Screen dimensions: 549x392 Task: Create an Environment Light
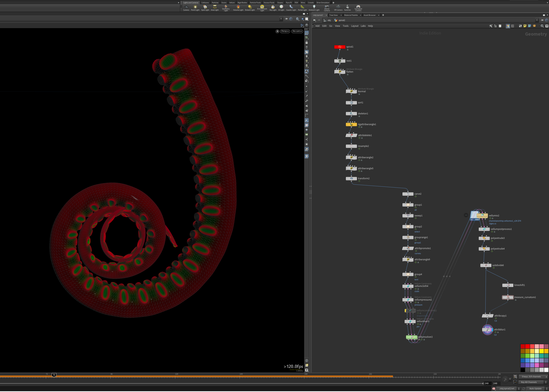coord(262,8)
